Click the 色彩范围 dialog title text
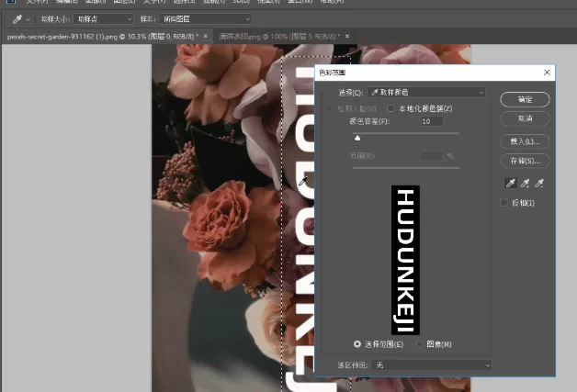The width and height of the screenshot is (577, 392). (332, 73)
